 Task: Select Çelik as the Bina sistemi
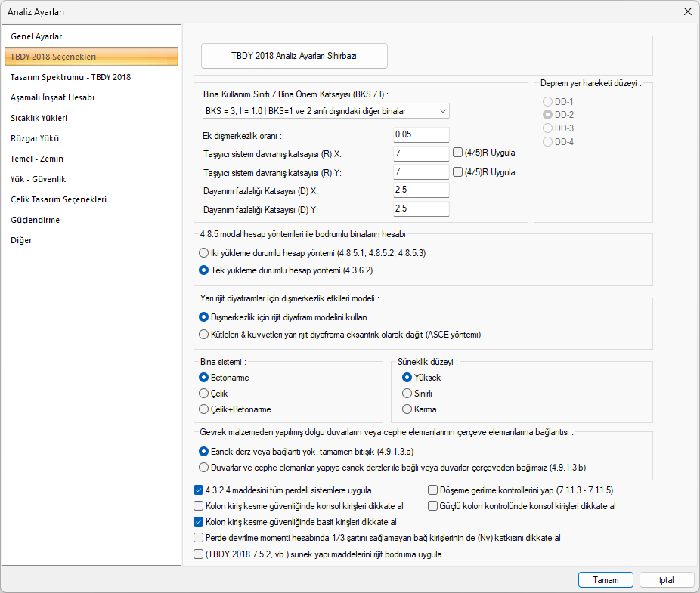(x=203, y=394)
